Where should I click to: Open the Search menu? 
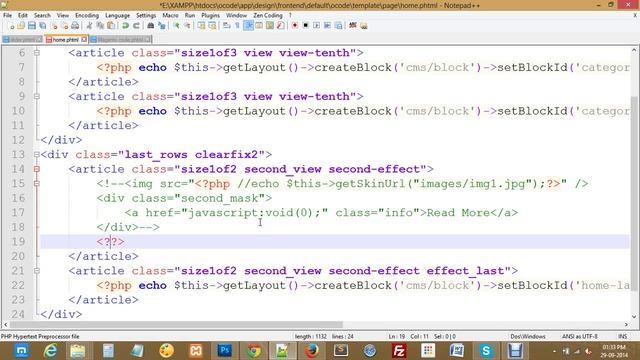tap(42, 15)
